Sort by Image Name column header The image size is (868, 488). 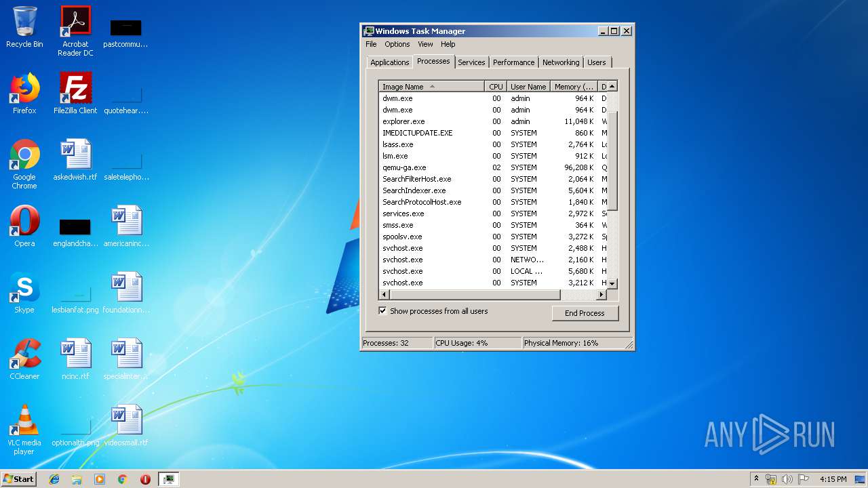(431, 87)
